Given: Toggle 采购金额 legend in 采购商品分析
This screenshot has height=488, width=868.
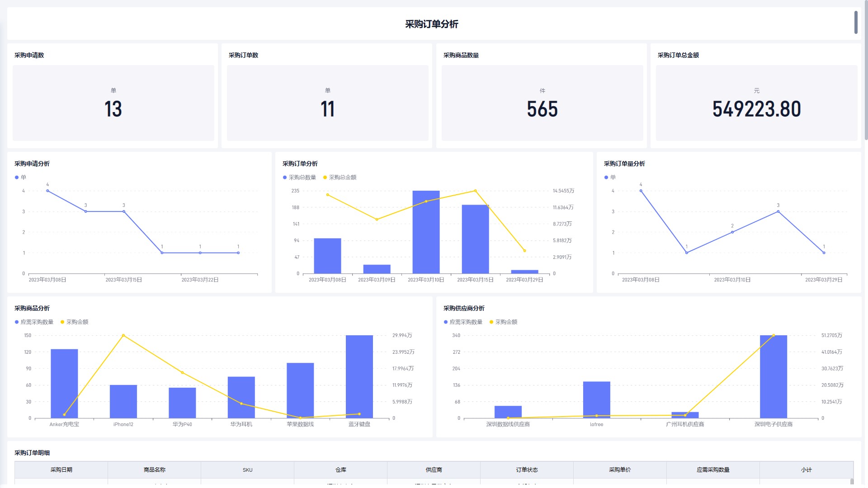Looking at the screenshot, I should (74, 322).
